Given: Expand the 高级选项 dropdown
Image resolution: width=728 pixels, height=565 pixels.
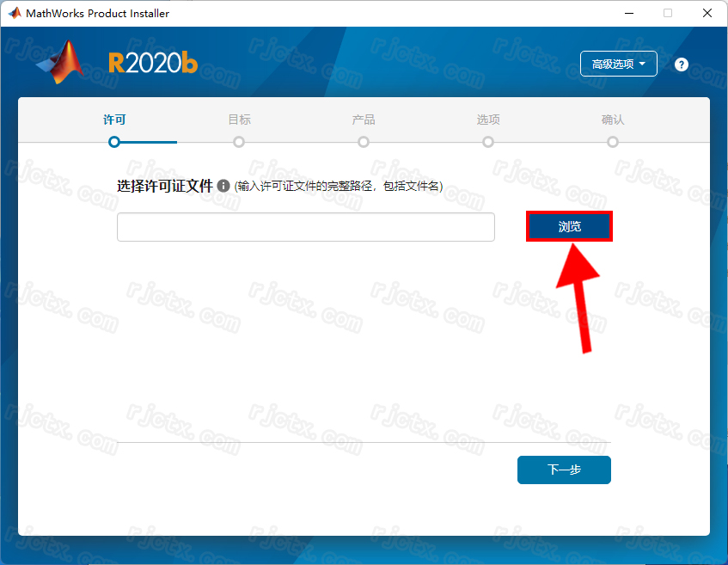Looking at the screenshot, I should point(619,64).
